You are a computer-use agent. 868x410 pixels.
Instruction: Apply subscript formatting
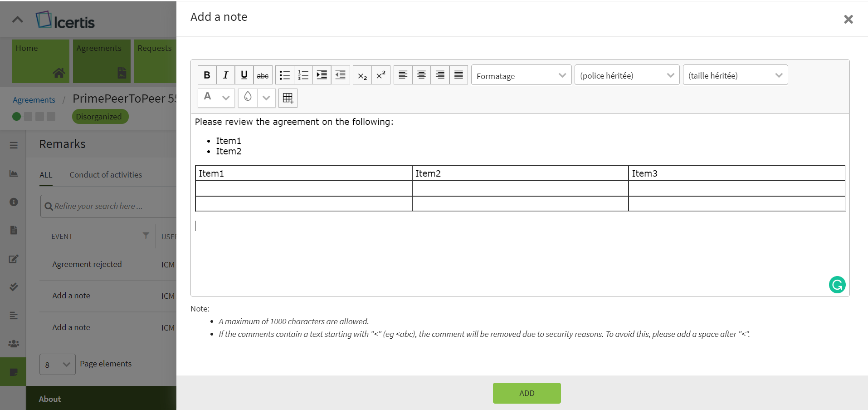[362, 75]
